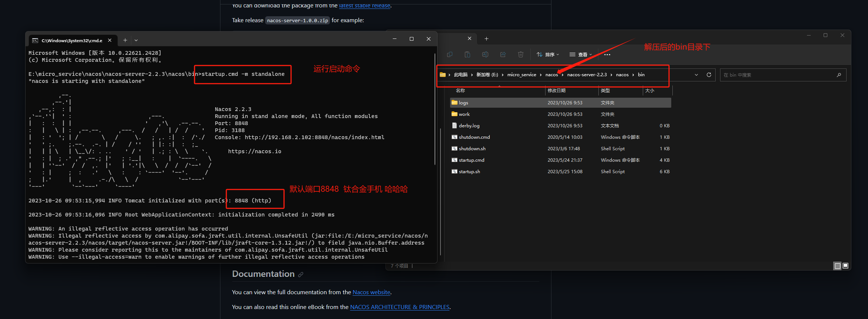The image size is (868, 319).
Task: Select micro_service in the breadcrumb
Action: 521,75
